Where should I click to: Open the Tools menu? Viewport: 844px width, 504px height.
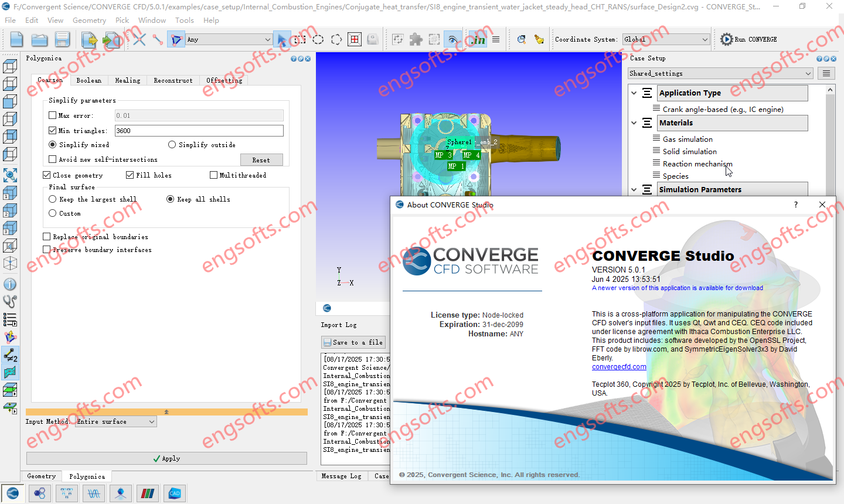click(184, 20)
